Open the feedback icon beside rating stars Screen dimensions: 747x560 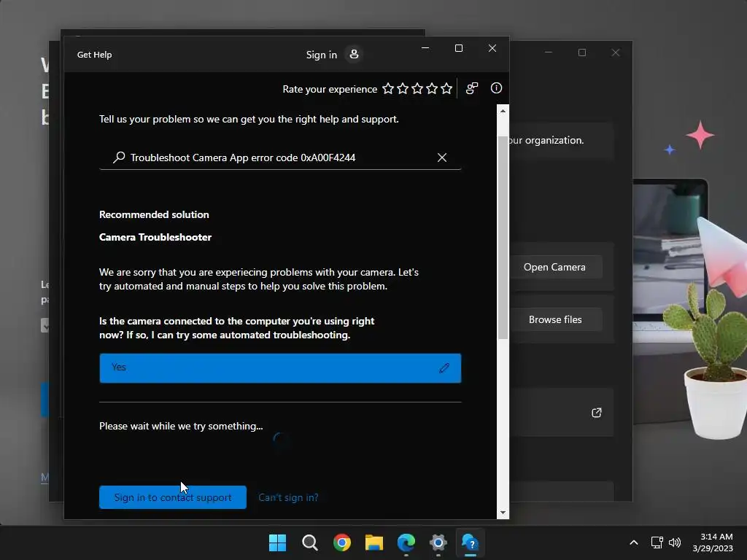coord(472,88)
